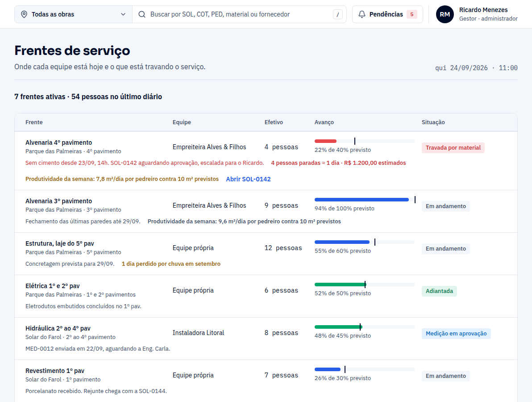Viewport: 532px width, 402px height.
Task: Open the Pendências notifications button
Action: 387,14
